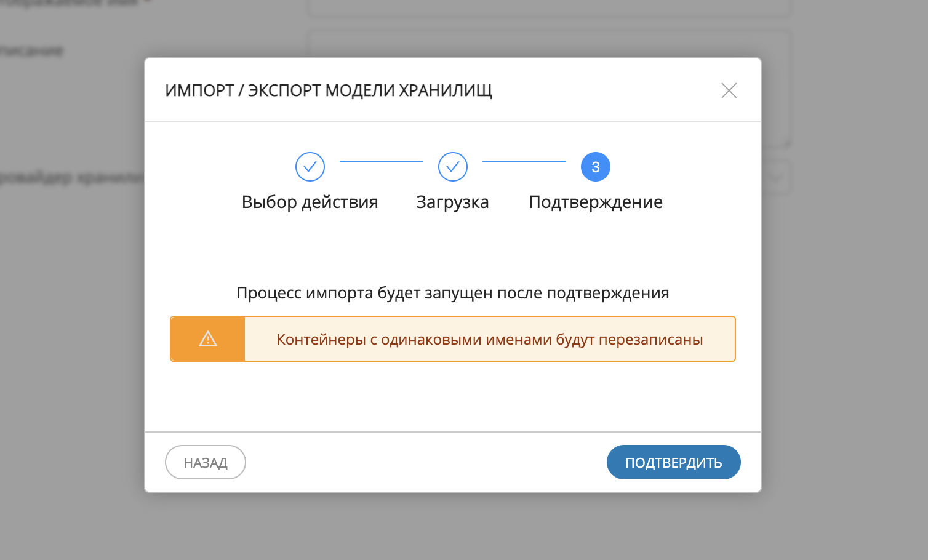Click the connector line between Загрузка and Подтверждение
The width and height of the screenshot is (928, 560).
click(x=524, y=162)
